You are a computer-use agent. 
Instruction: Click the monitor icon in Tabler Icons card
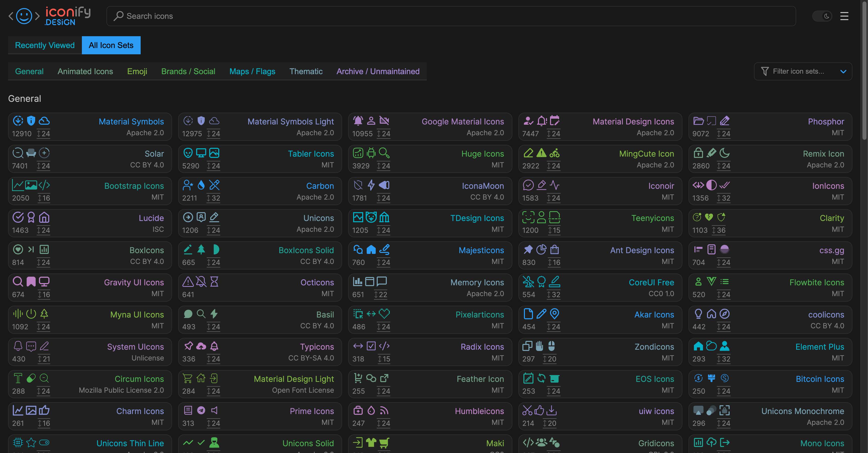click(201, 153)
